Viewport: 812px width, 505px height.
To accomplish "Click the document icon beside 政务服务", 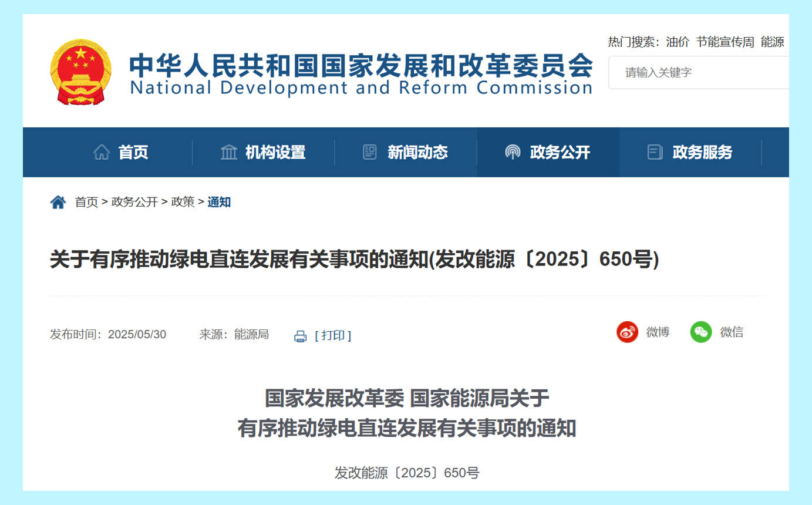I will [655, 152].
